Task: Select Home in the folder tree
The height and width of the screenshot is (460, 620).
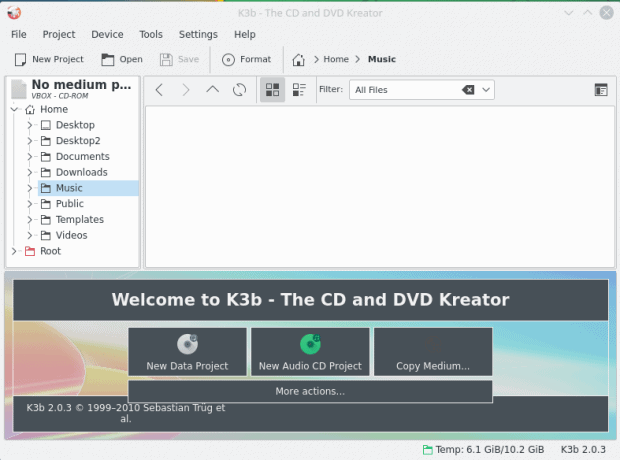Action: pos(46,109)
